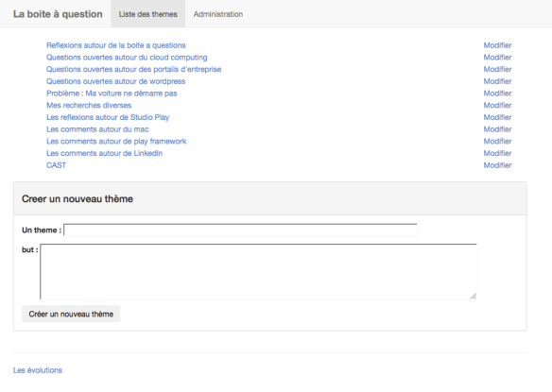
Task: Click Modifier for Reflexions autour de la boite
Action: [497, 45]
